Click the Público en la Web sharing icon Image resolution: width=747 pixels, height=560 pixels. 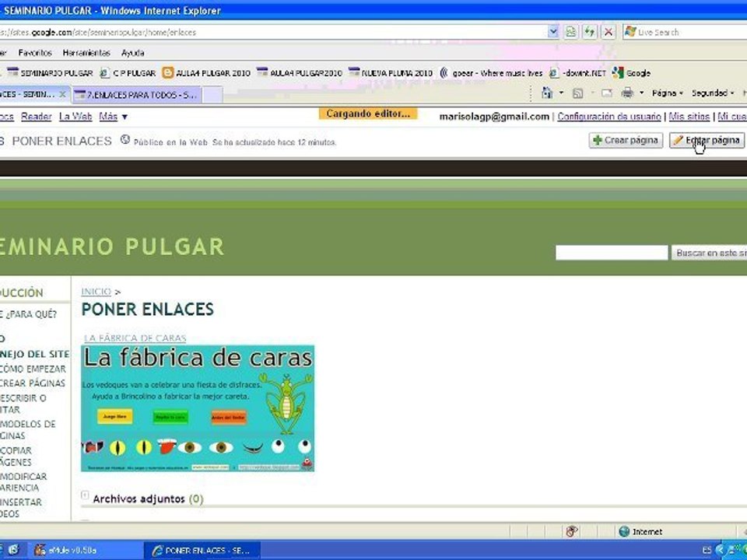pyautogui.click(x=125, y=140)
